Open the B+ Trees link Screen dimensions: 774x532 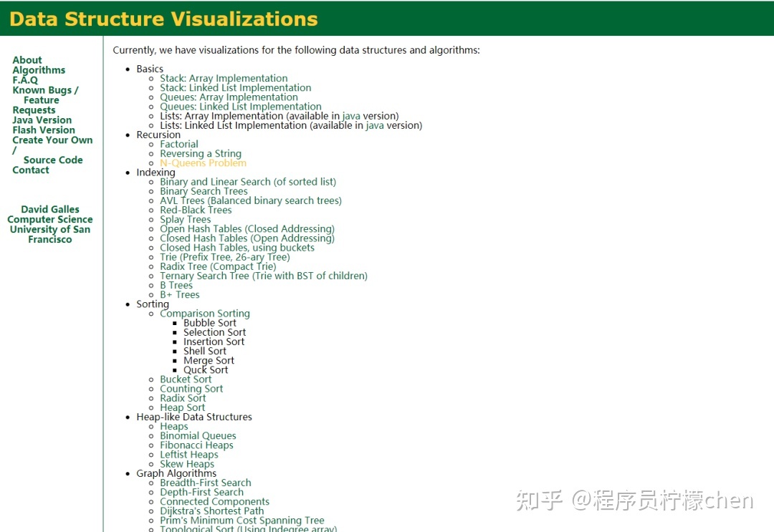[x=180, y=294]
